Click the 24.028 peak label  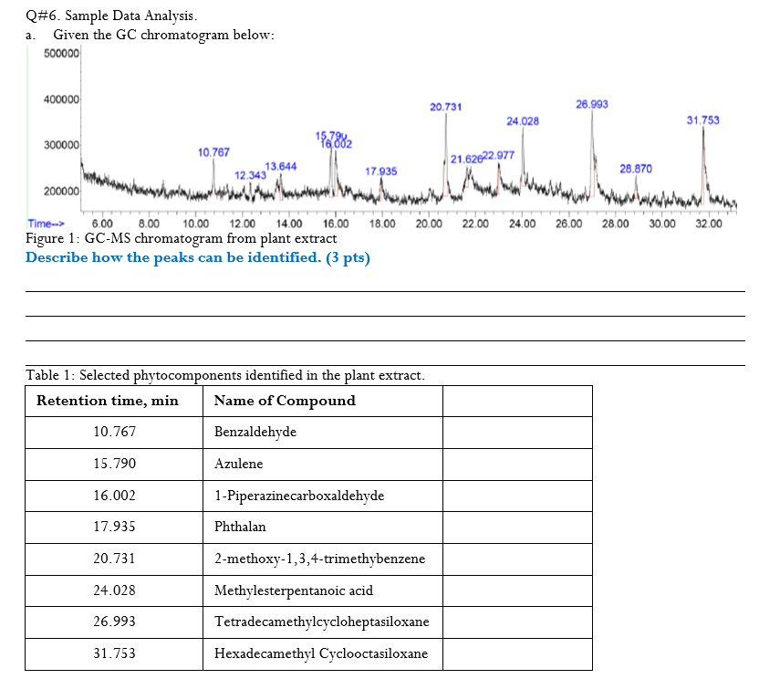pyautogui.click(x=525, y=120)
